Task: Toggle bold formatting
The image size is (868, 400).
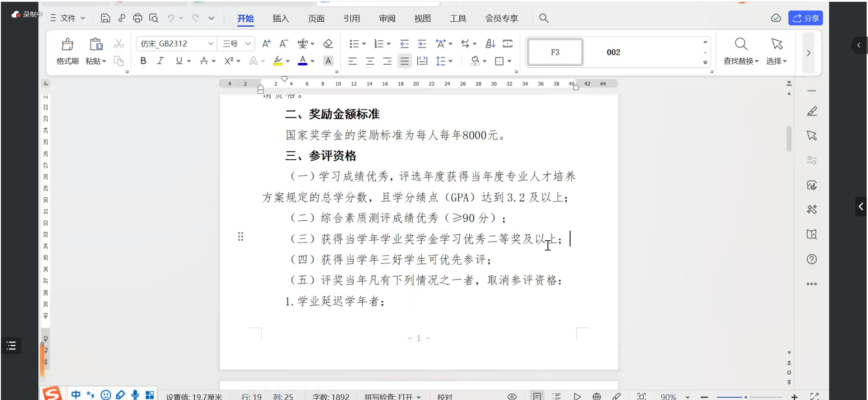Action: [143, 61]
